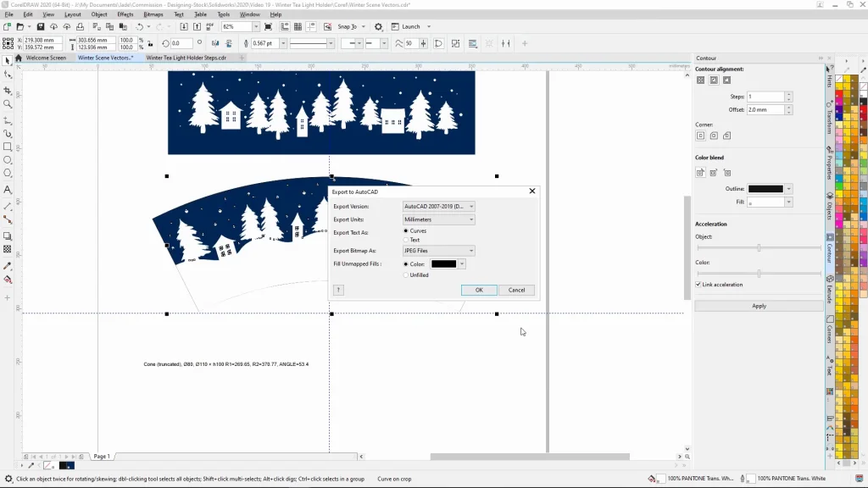Select the Crop tool
The width and height of the screenshot is (868, 488).
pyautogui.click(x=8, y=91)
